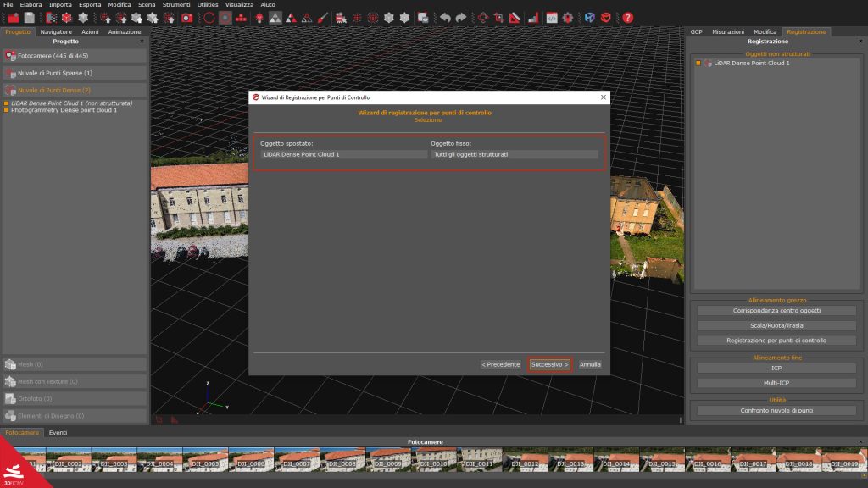Switch to the GCP tab

[x=697, y=32]
